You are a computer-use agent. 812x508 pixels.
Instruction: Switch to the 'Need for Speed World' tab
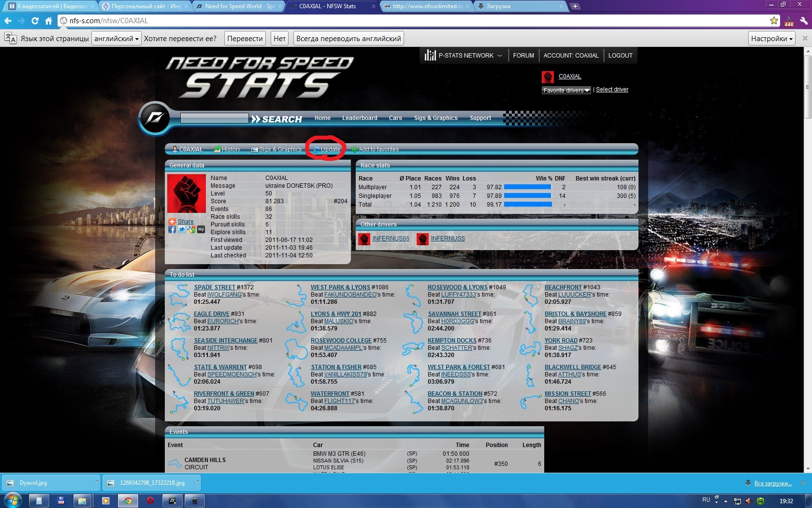(x=239, y=6)
